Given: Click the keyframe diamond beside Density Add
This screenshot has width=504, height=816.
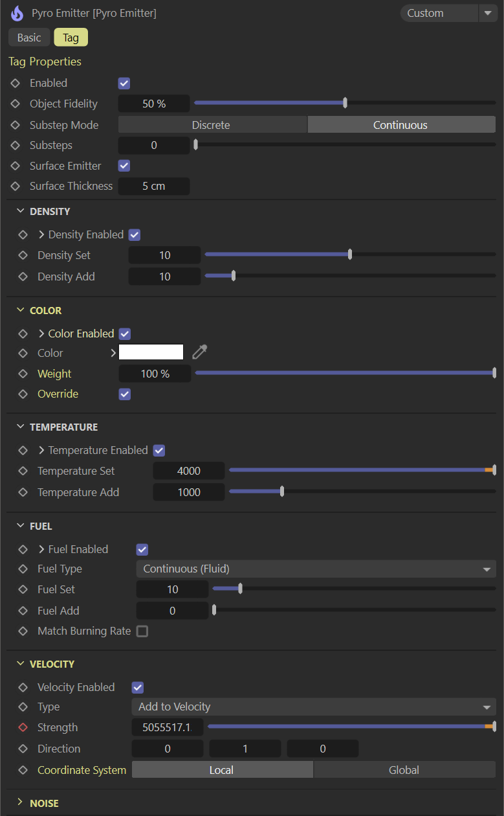Looking at the screenshot, I should (x=23, y=277).
